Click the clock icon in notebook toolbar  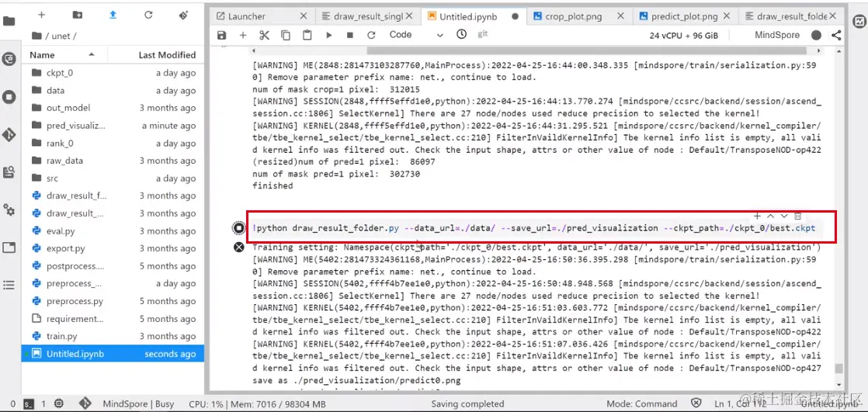tap(462, 34)
